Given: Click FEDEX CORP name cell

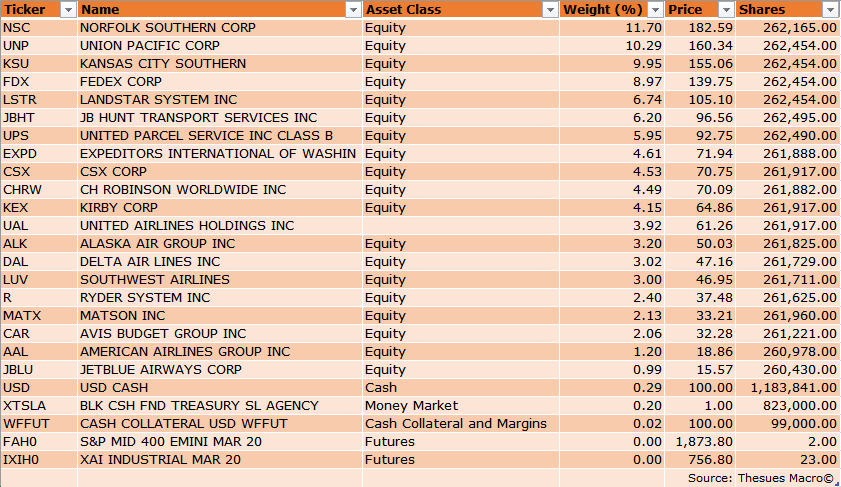Looking at the screenshot, I should (220, 82).
